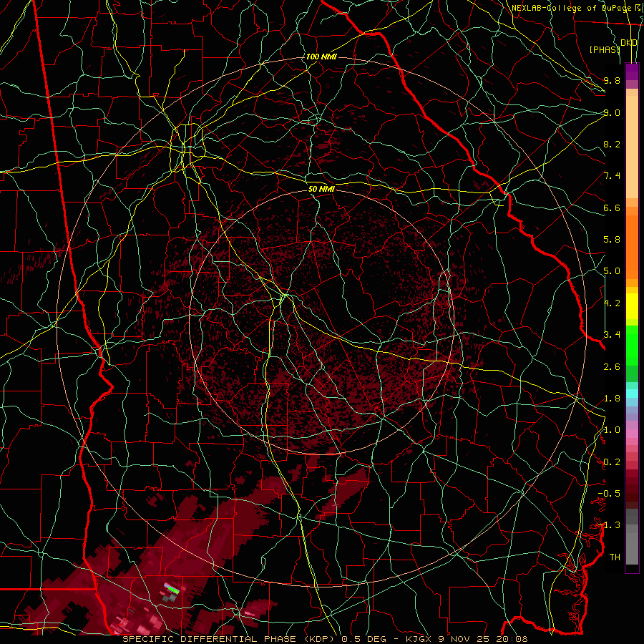Click the "KJGX" radar site identifier

click(x=418, y=639)
